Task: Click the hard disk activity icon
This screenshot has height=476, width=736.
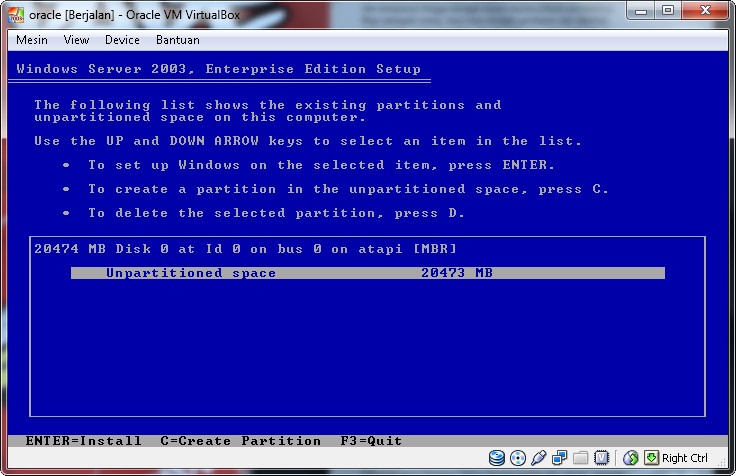Action: tap(496, 458)
